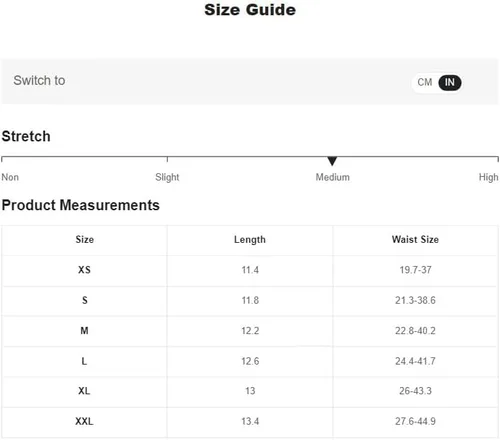Click the Size column header

click(84, 240)
